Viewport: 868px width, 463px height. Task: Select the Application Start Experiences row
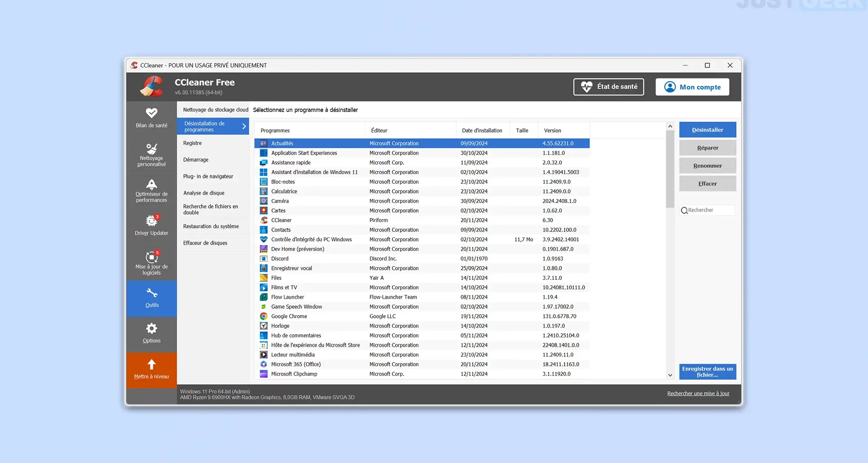(x=422, y=153)
